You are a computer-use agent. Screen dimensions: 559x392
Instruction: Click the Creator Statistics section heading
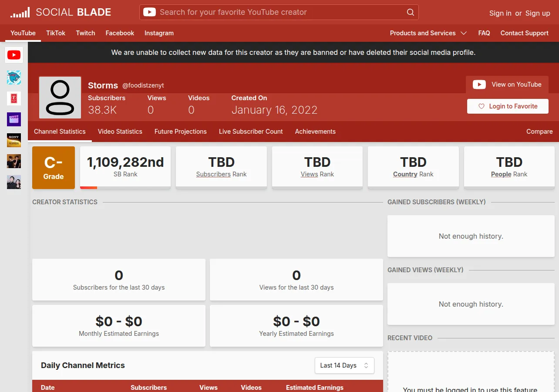coord(65,202)
